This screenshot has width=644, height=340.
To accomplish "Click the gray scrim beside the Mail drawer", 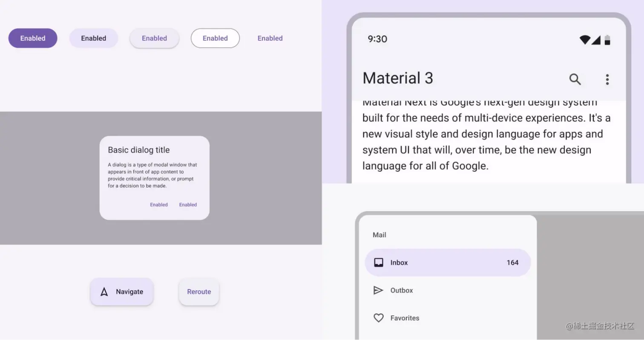I will (590, 277).
